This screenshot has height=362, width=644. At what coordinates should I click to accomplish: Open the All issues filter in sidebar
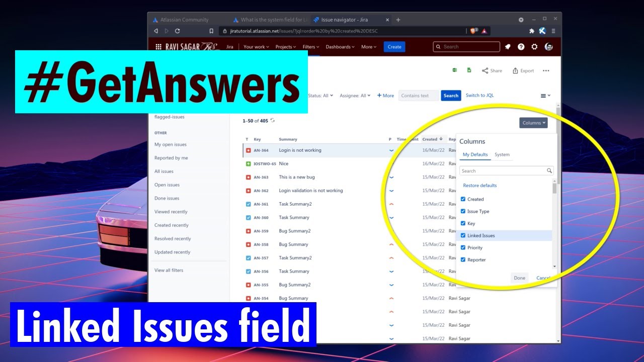point(164,171)
